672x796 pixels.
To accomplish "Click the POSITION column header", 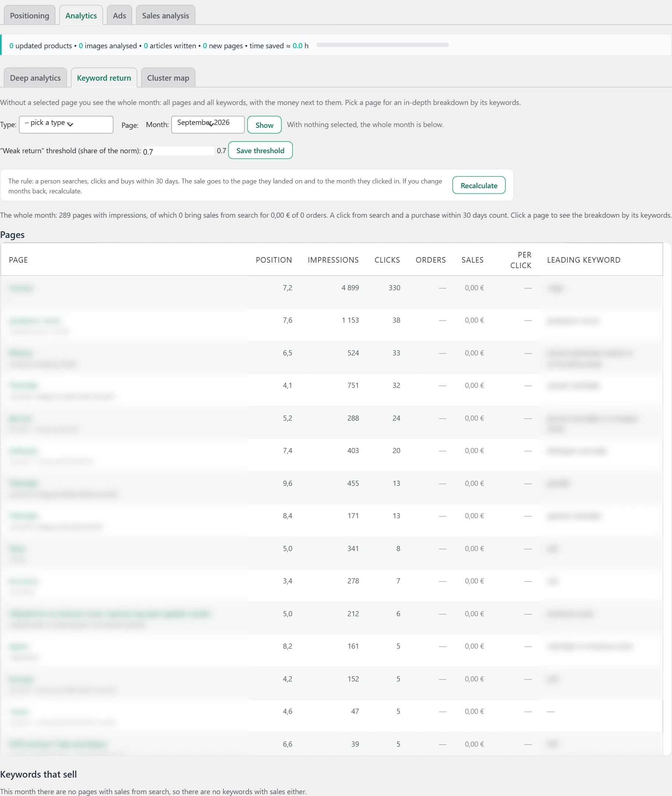I will (x=273, y=260).
